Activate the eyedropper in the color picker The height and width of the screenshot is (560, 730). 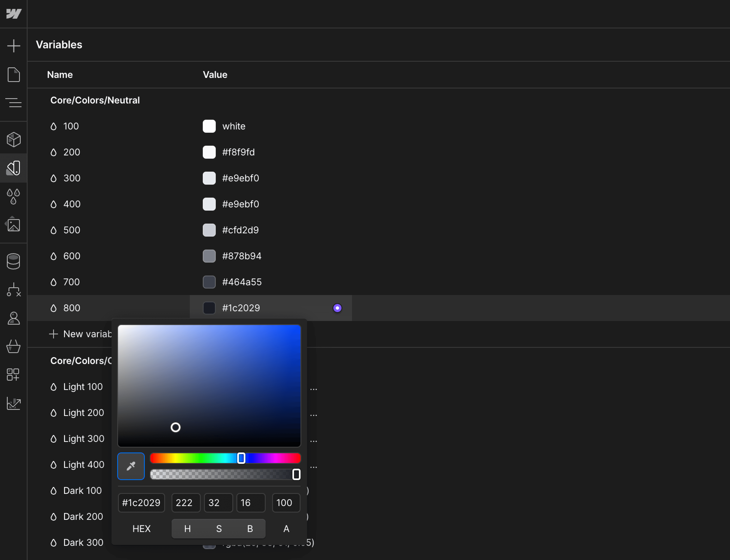131,466
